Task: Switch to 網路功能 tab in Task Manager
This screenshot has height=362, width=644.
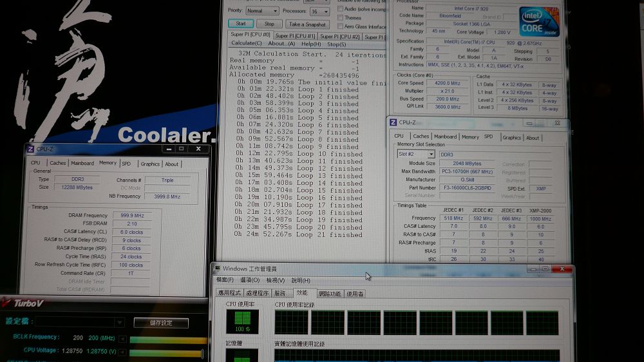Action: tap(330, 293)
